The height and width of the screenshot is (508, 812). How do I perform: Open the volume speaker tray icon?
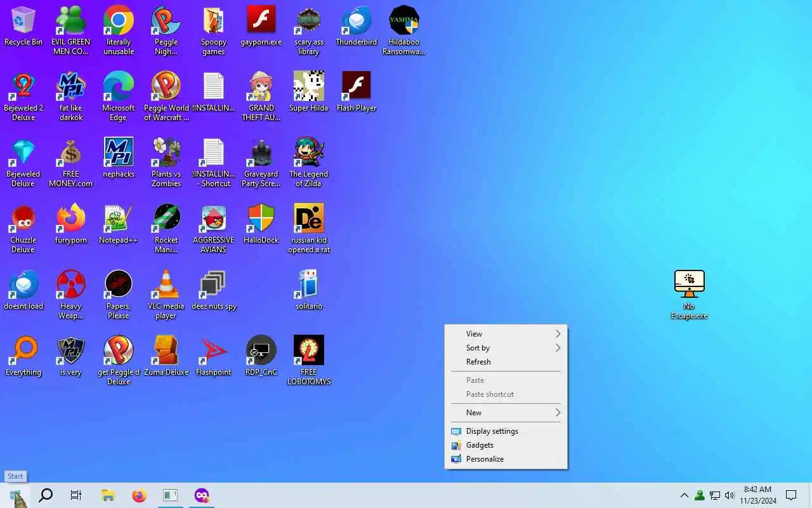pyautogui.click(x=730, y=495)
